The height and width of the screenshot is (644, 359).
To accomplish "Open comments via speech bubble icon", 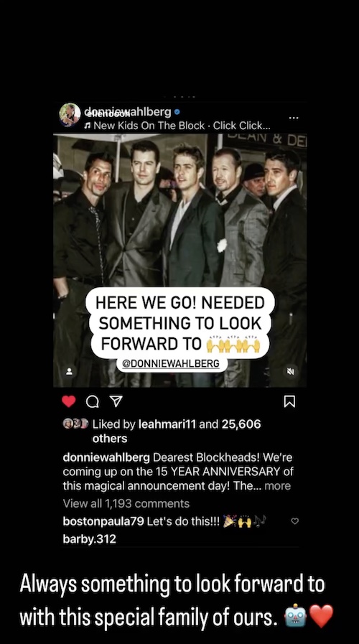I will coord(93,401).
